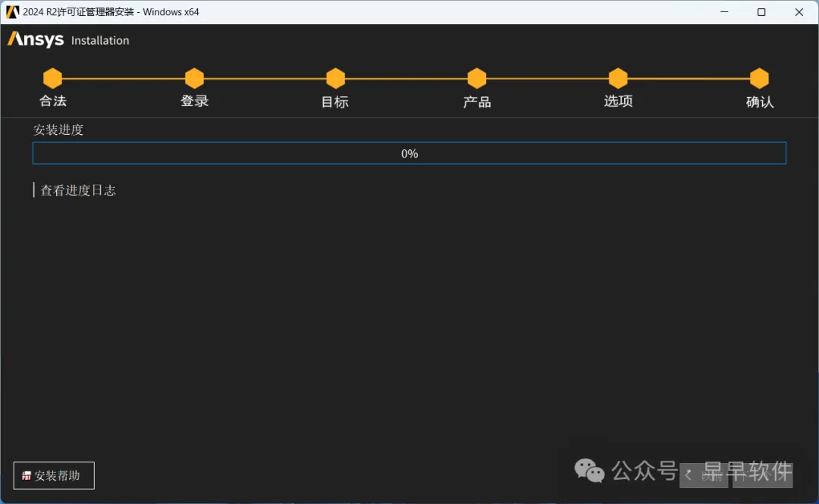The height and width of the screenshot is (504, 819).
Task: Close the Ansys installer window
Action: [799, 11]
